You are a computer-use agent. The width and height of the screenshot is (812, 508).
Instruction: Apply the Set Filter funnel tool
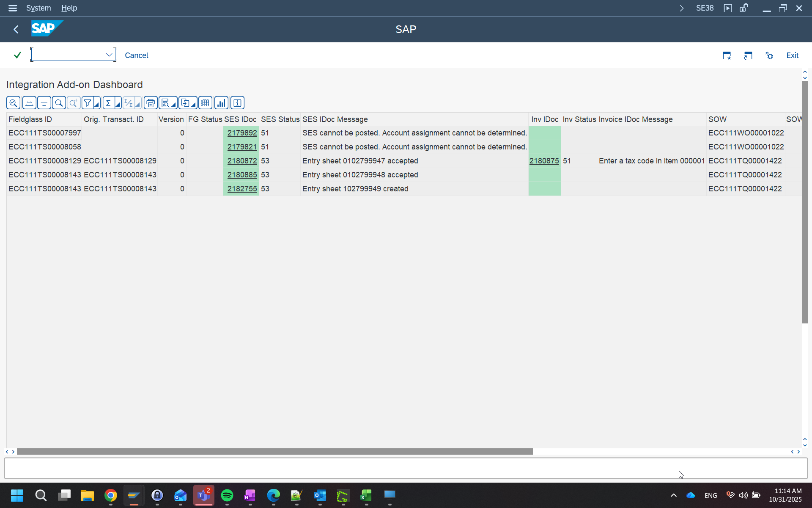(x=88, y=103)
